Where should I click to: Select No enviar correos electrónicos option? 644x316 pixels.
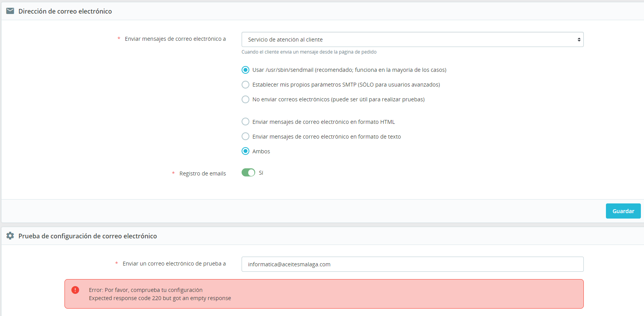[245, 99]
